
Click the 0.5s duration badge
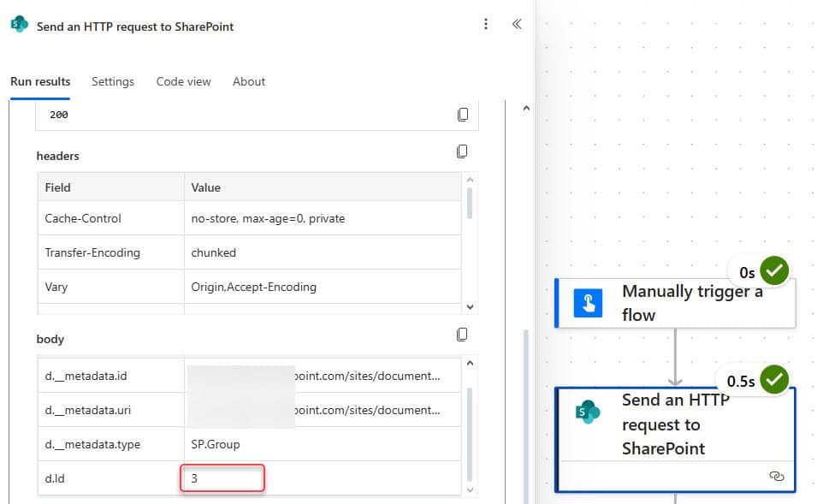[741, 382]
